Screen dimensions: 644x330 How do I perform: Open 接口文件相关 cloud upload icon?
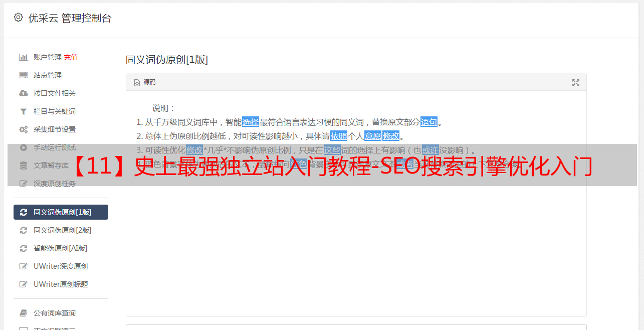(x=23, y=93)
